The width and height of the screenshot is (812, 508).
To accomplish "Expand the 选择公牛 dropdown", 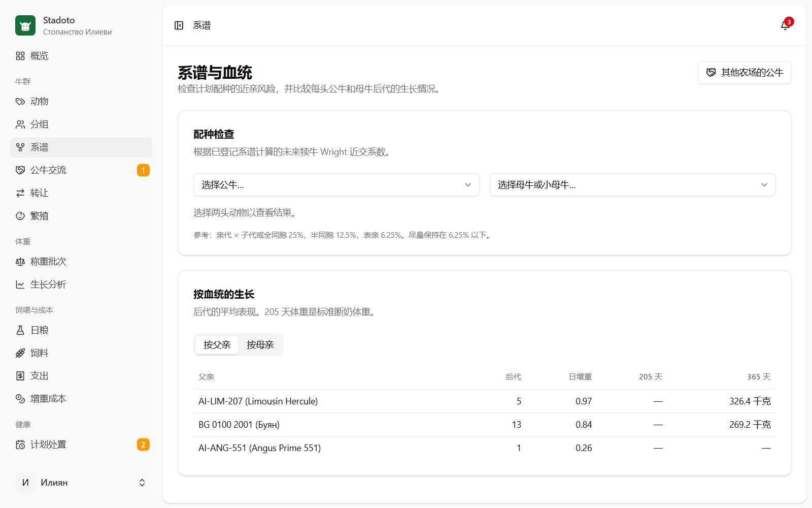I will coord(336,185).
